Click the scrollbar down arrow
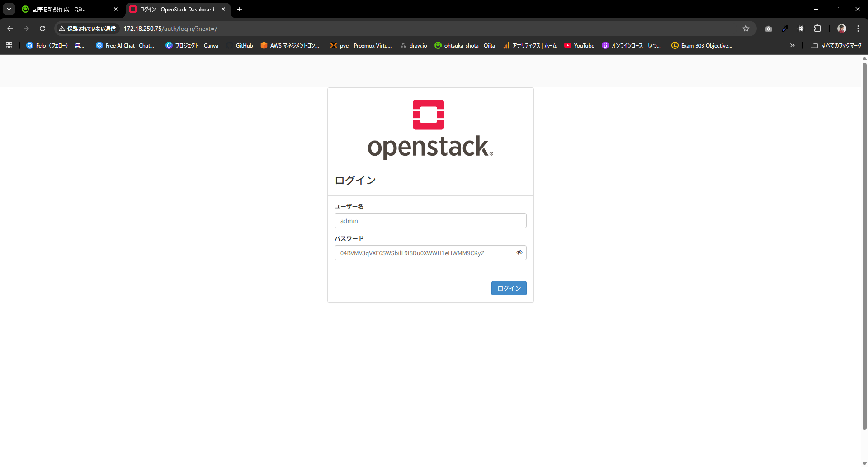The width and height of the screenshot is (868, 467). [x=864, y=463]
